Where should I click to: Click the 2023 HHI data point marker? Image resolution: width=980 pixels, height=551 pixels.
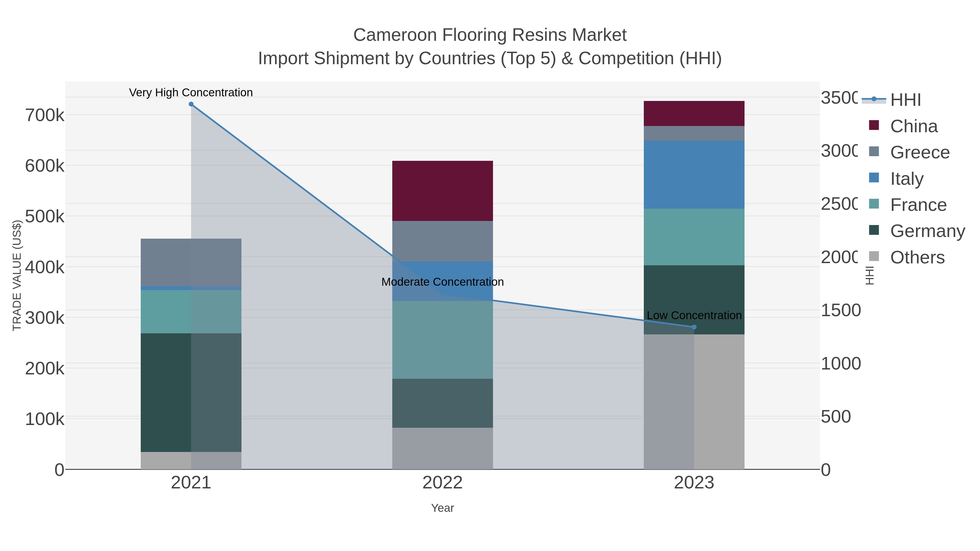[x=694, y=327]
